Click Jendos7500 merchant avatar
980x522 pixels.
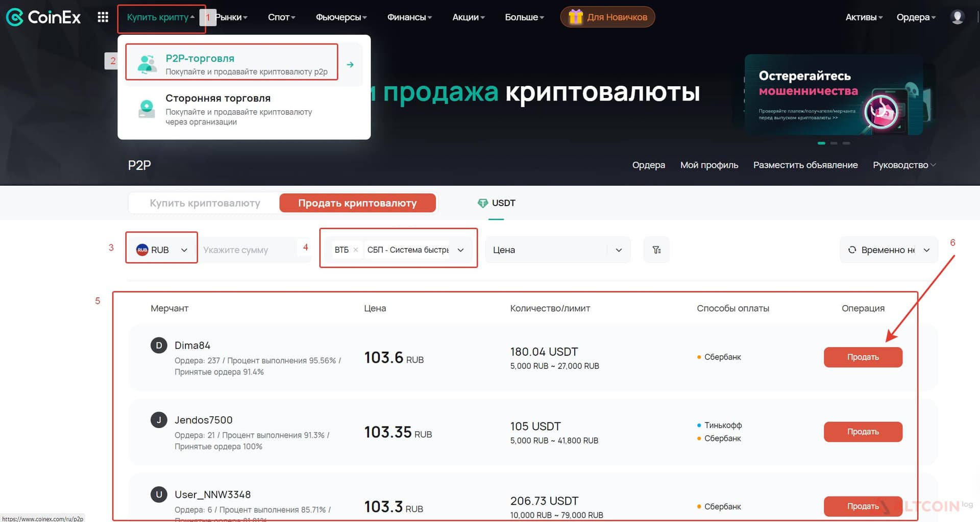[159, 420]
